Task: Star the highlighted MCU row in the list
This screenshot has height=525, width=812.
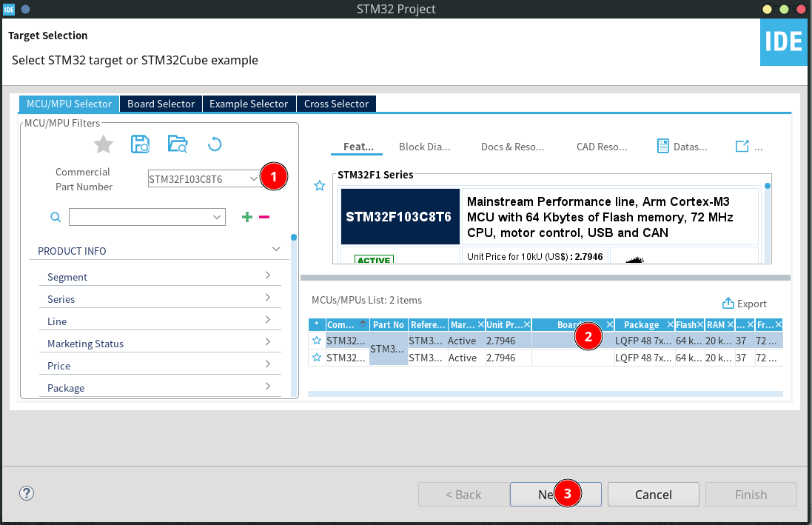Action: tap(317, 341)
